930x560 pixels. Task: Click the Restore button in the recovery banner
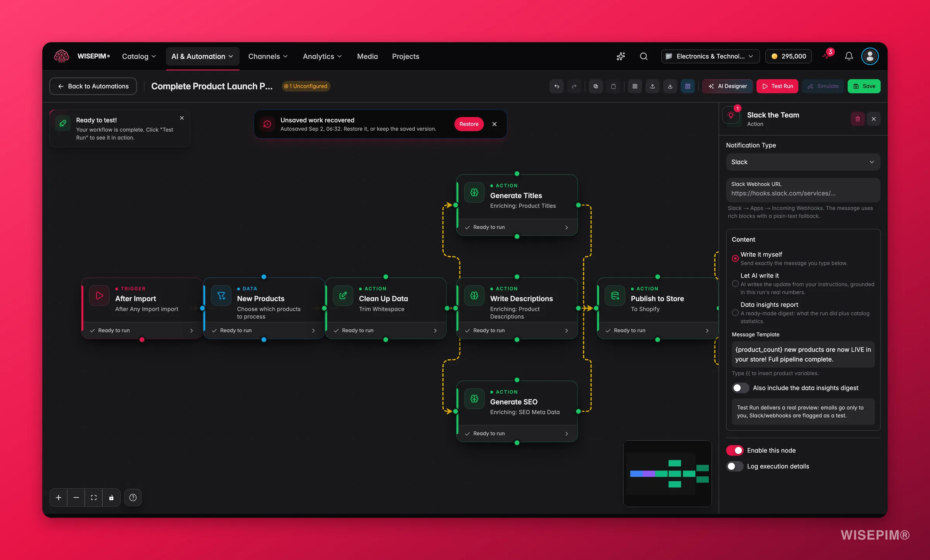point(469,124)
